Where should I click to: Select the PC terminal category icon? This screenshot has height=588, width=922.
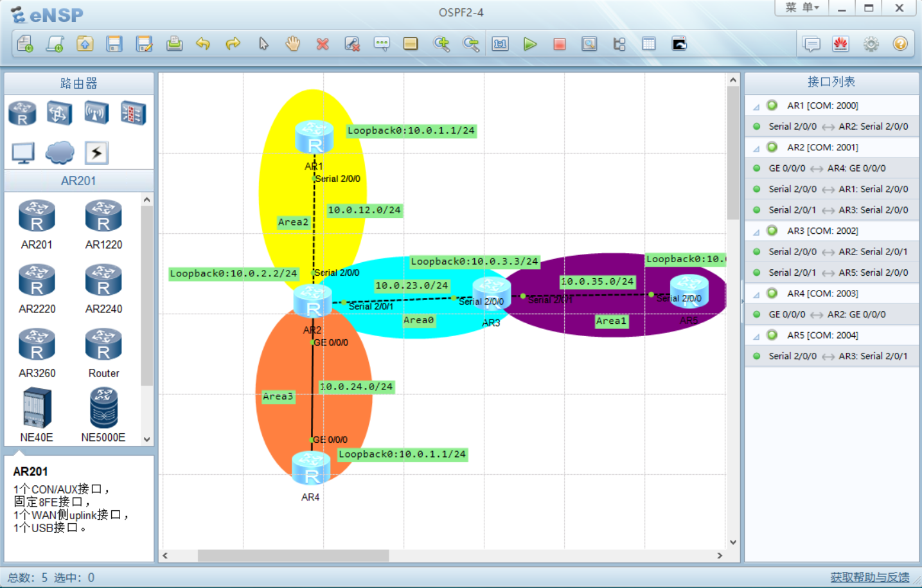pos(23,153)
